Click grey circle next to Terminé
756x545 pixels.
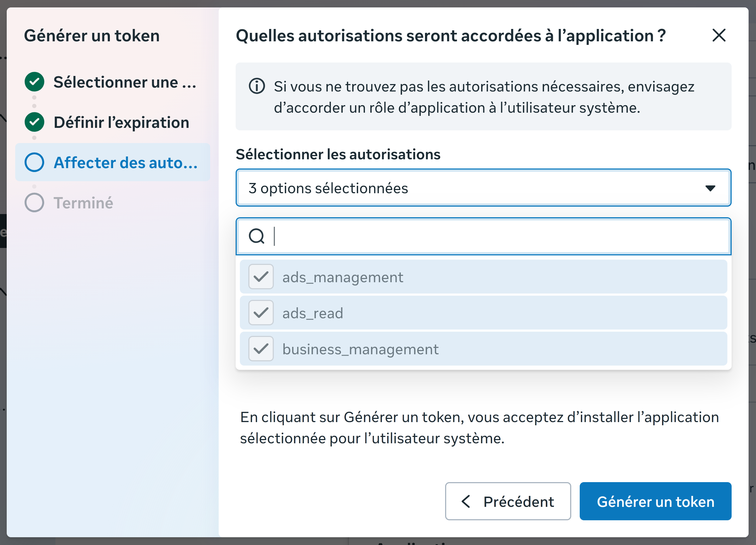pos(34,202)
